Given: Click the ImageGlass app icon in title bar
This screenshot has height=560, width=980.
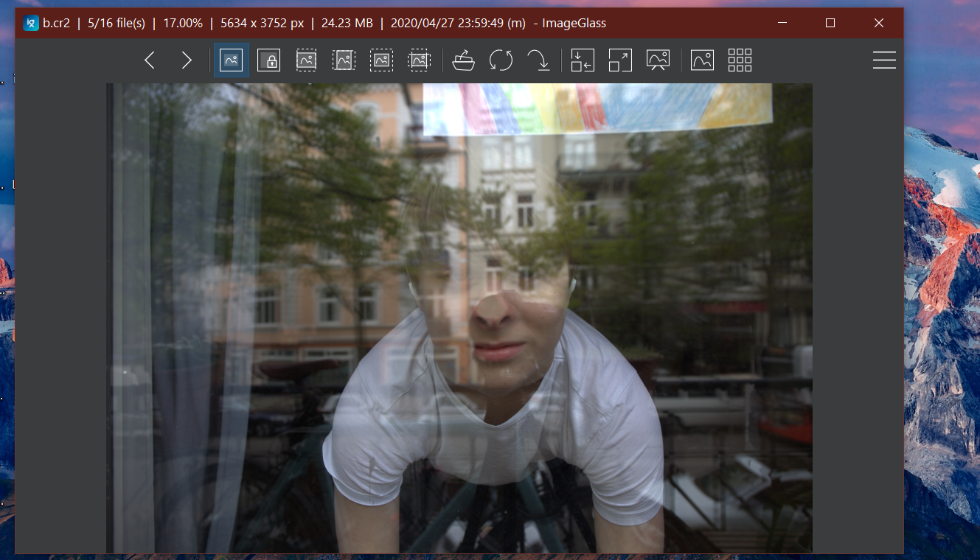Looking at the screenshot, I should [x=30, y=24].
